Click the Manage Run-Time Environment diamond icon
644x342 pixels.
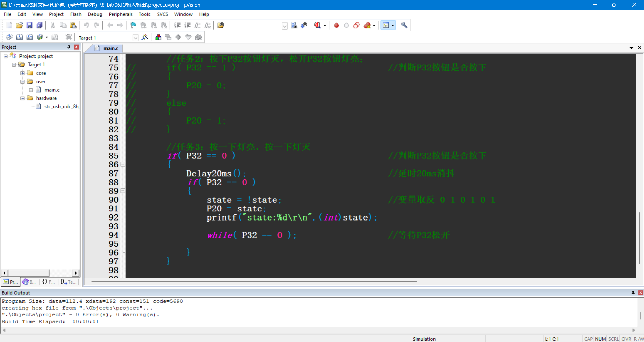click(x=178, y=37)
